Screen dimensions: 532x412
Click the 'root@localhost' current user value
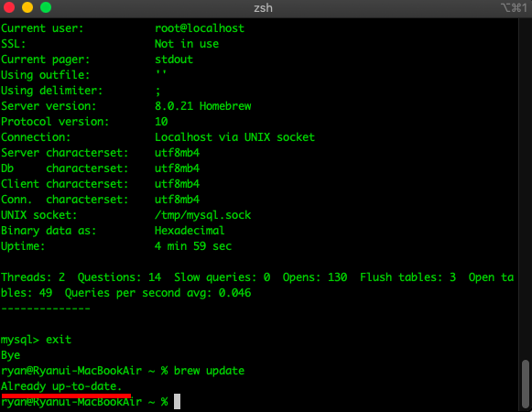pyautogui.click(x=200, y=28)
